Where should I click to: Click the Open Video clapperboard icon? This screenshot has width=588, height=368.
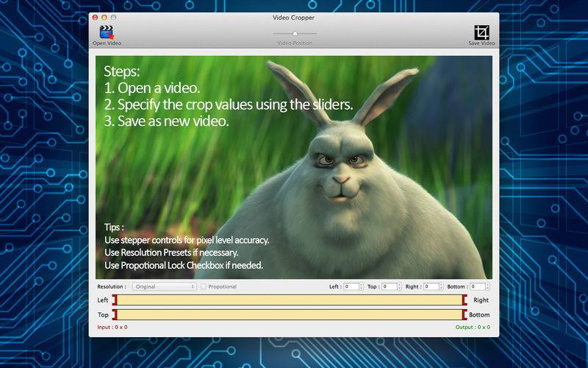pyautogui.click(x=107, y=32)
